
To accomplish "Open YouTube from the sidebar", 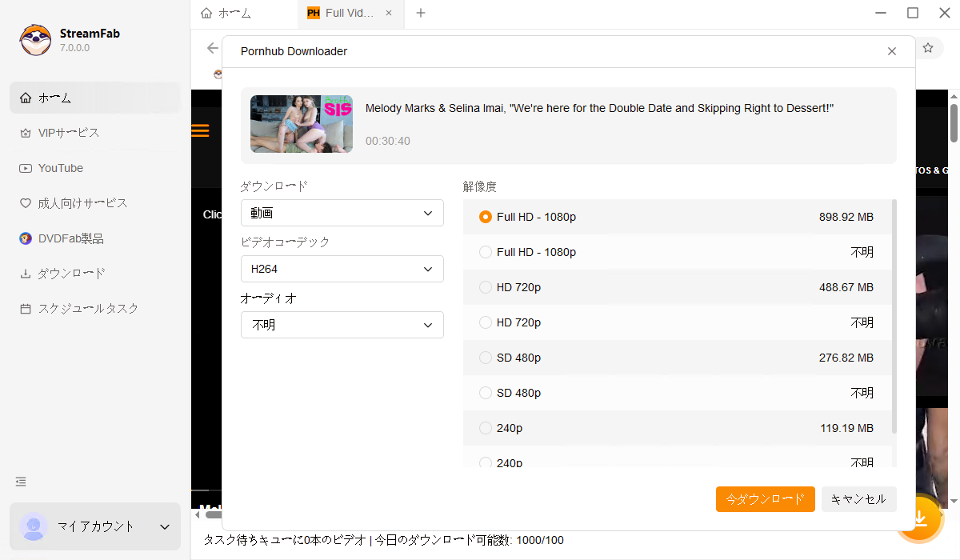I will coord(61,168).
